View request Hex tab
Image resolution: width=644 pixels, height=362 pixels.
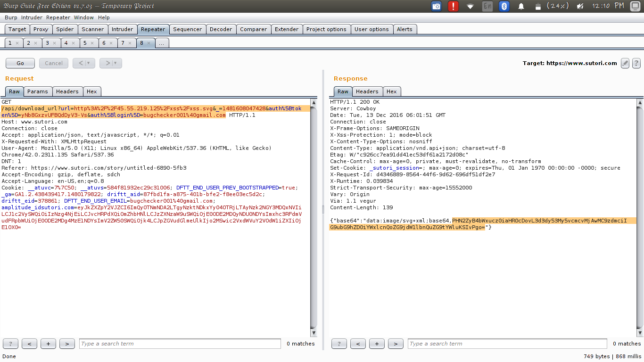(92, 91)
